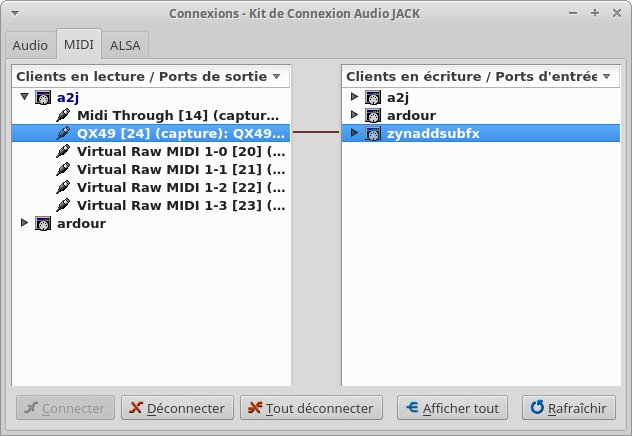Open the ALSA tab

(x=125, y=45)
